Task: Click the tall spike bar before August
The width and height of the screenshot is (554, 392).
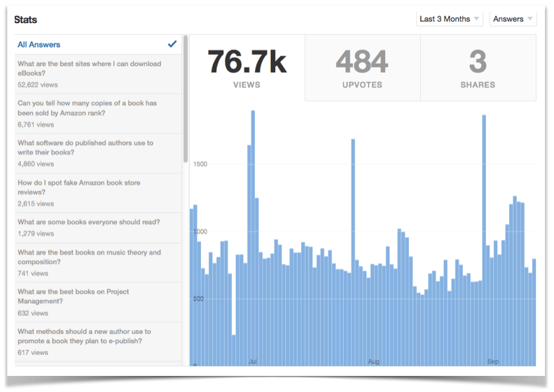Action: click(x=353, y=252)
